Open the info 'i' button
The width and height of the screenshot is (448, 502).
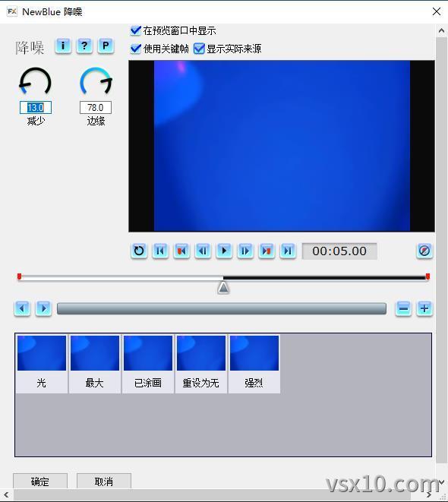[63, 46]
